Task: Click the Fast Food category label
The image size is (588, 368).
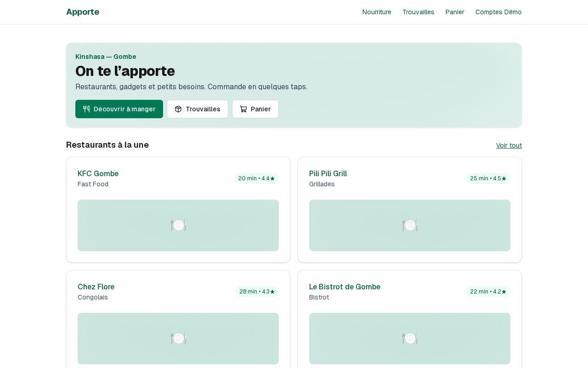Action: [93, 184]
